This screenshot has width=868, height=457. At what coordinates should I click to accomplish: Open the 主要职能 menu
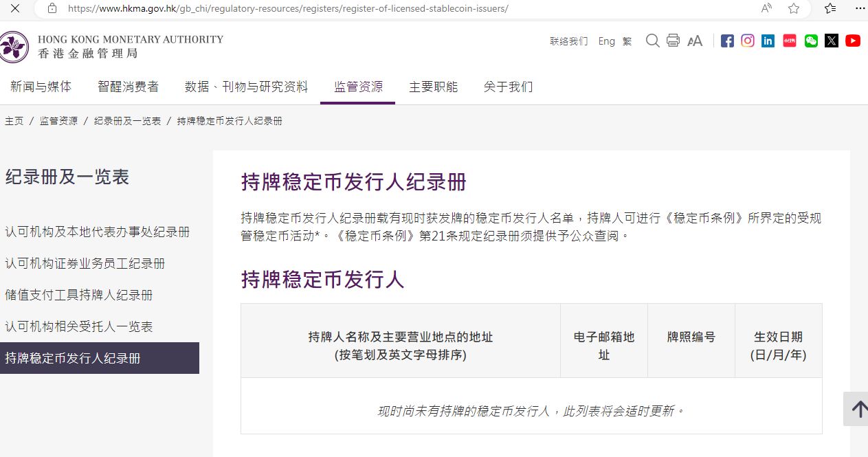click(x=433, y=87)
